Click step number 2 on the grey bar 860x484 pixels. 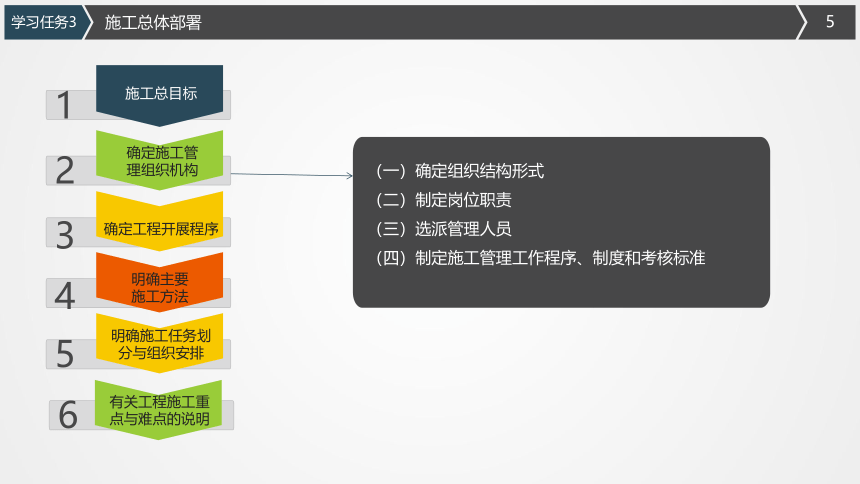[x=65, y=170]
